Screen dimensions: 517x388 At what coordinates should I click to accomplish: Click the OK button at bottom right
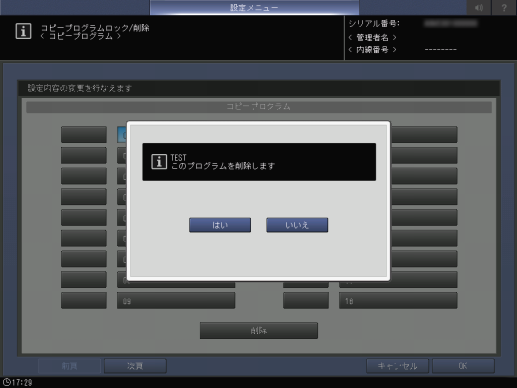463,366
